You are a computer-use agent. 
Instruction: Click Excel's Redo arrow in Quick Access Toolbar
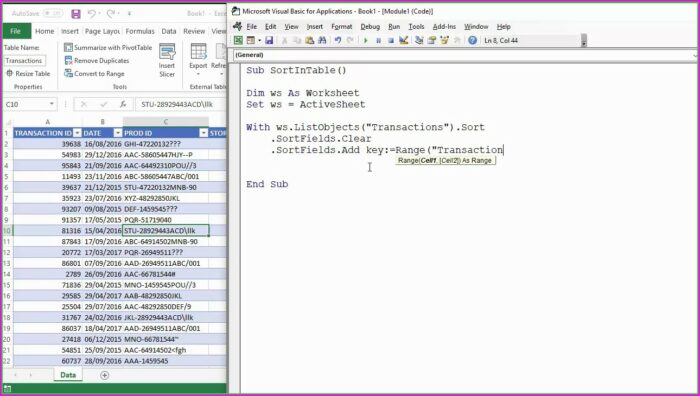coord(111,14)
